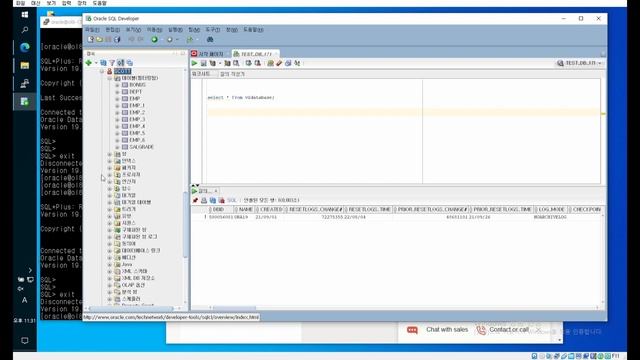This screenshot has height=360, width=640.
Task: Sort by the LOG_MODE column header
Action: [551, 209]
